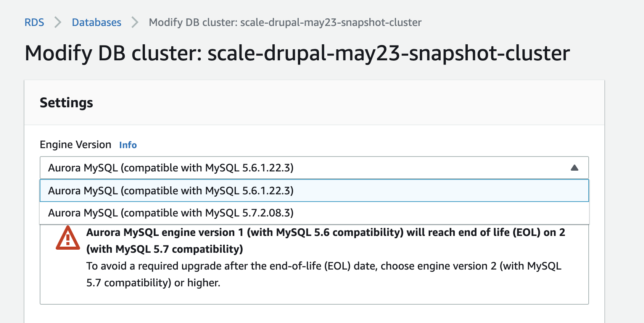The width and height of the screenshot is (644, 323).
Task: Click the chevron separator after Databases
Action: click(135, 23)
